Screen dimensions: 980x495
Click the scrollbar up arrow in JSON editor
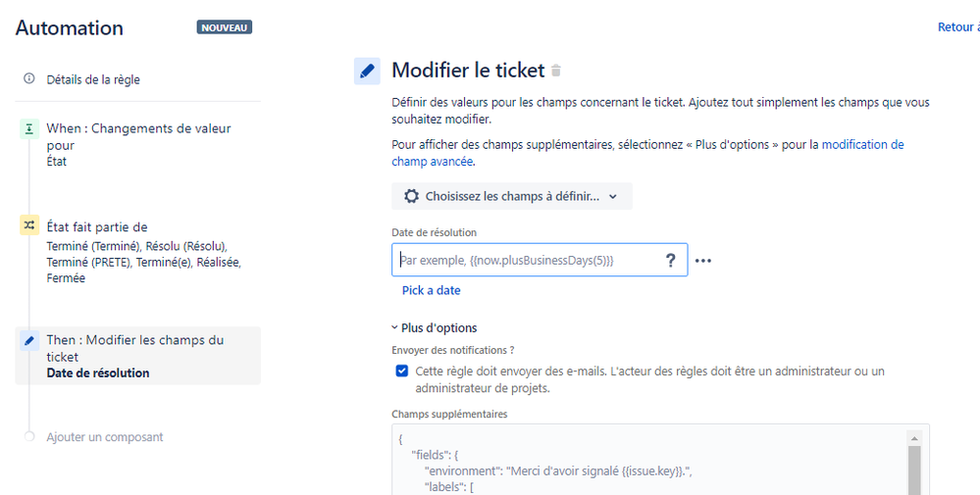913,438
